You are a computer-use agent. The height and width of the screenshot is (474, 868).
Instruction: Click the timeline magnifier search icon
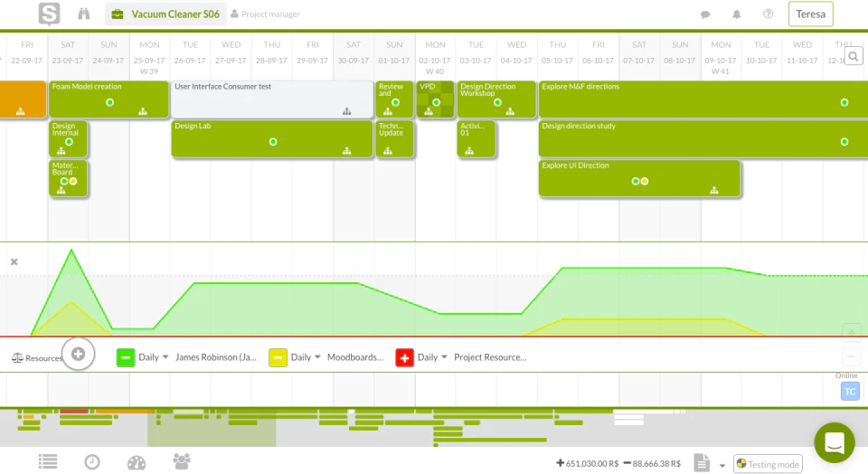(854, 56)
